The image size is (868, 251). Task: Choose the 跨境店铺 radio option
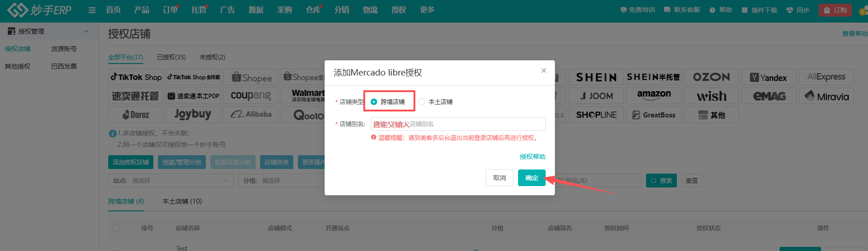[x=388, y=102]
